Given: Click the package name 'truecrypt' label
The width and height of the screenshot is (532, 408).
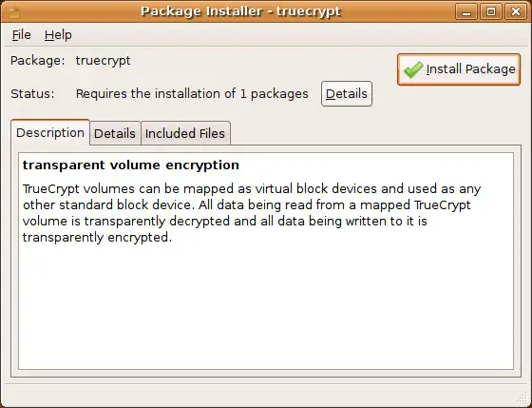Looking at the screenshot, I should [104, 61].
